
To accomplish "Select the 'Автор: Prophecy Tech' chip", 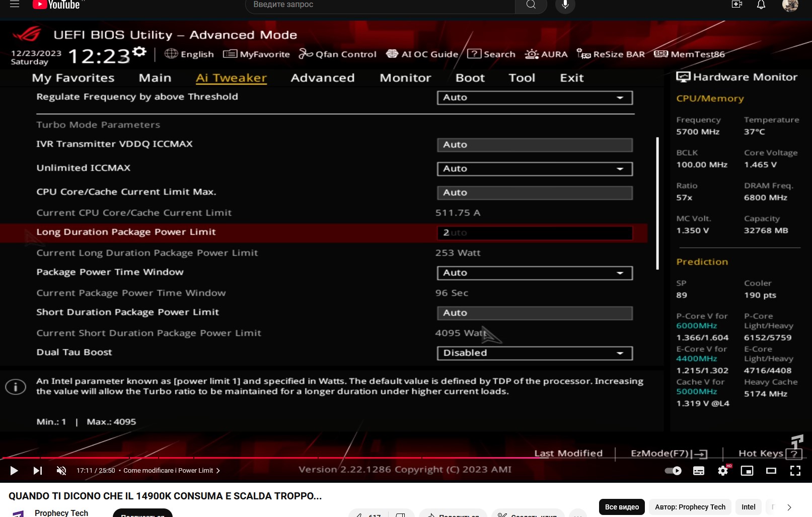I will pyautogui.click(x=690, y=507).
